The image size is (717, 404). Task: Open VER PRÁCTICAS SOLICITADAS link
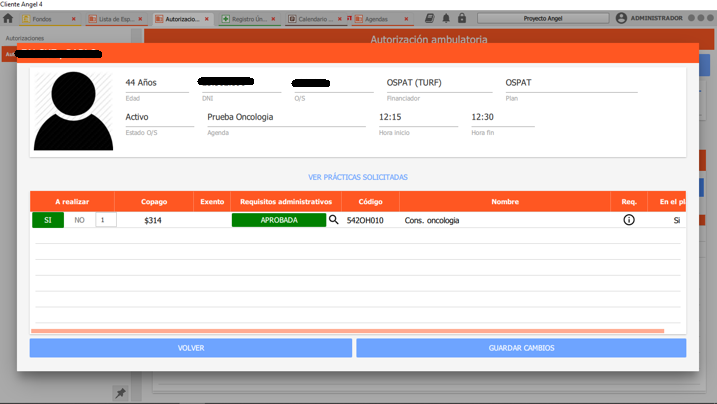pyautogui.click(x=358, y=177)
